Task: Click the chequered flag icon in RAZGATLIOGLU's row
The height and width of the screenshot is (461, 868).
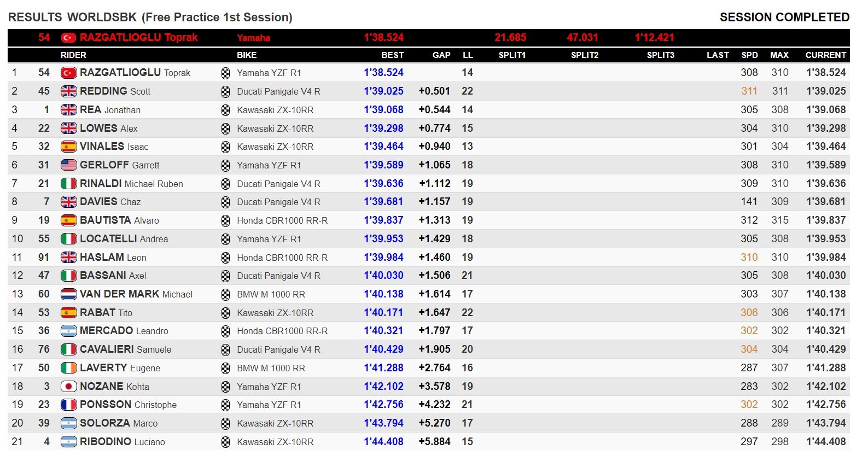Action: (x=225, y=73)
